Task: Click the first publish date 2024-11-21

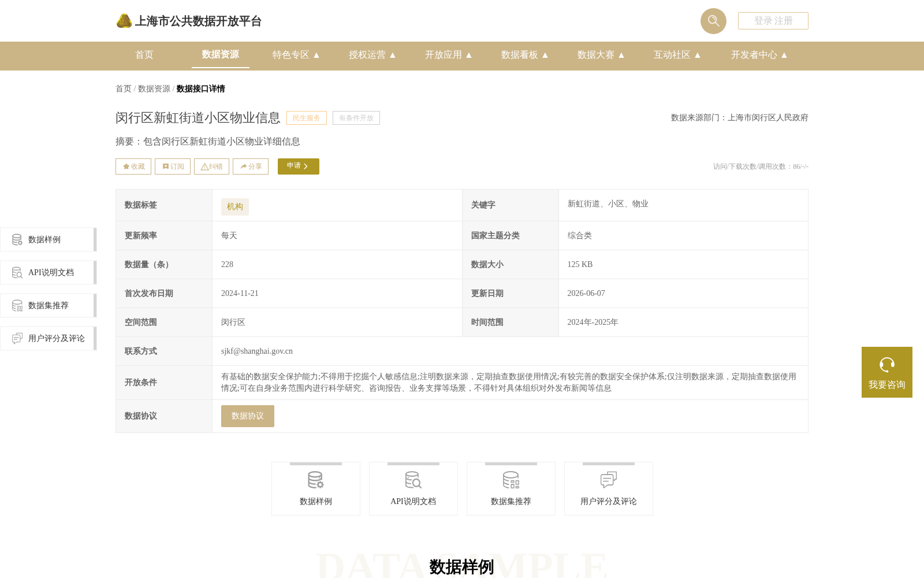Action: [240, 294]
